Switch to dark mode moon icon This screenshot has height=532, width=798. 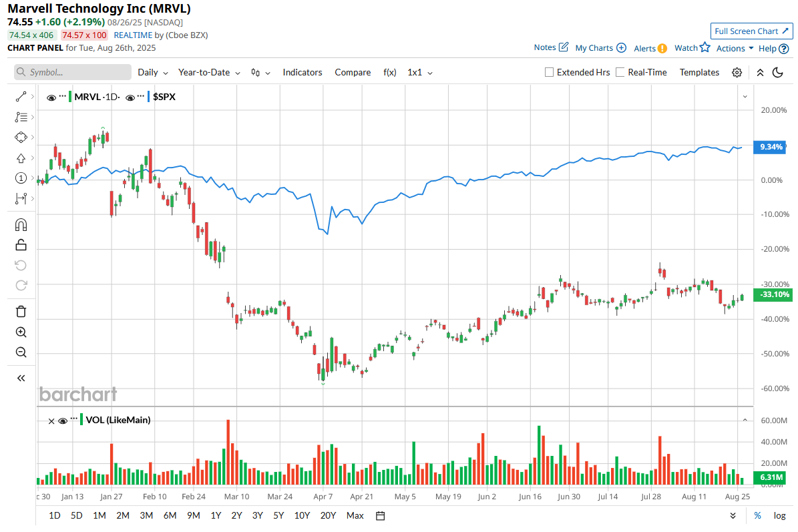click(778, 72)
